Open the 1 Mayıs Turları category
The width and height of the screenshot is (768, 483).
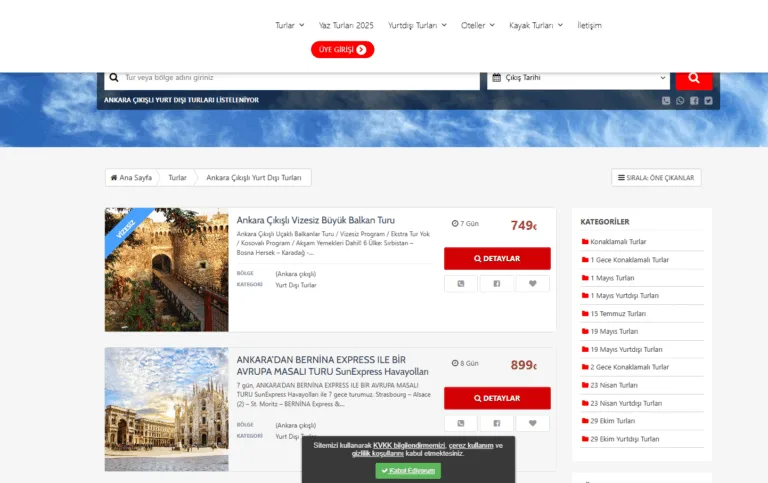[x=612, y=278]
